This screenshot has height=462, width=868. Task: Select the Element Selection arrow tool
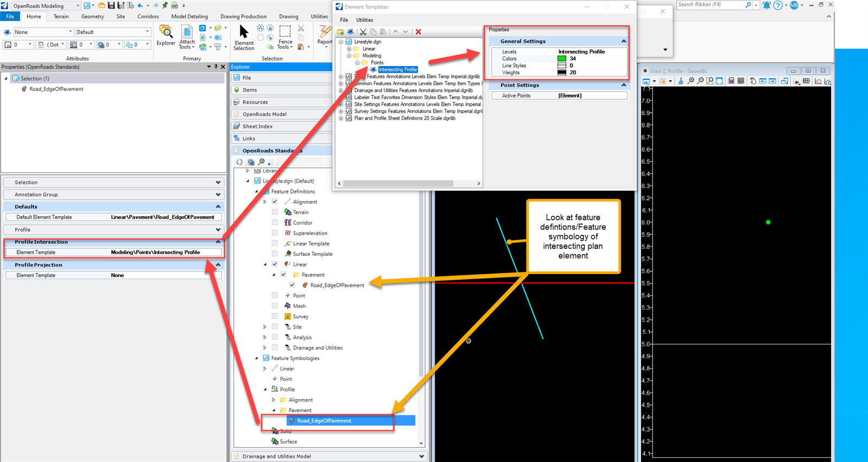click(x=244, y=36)
